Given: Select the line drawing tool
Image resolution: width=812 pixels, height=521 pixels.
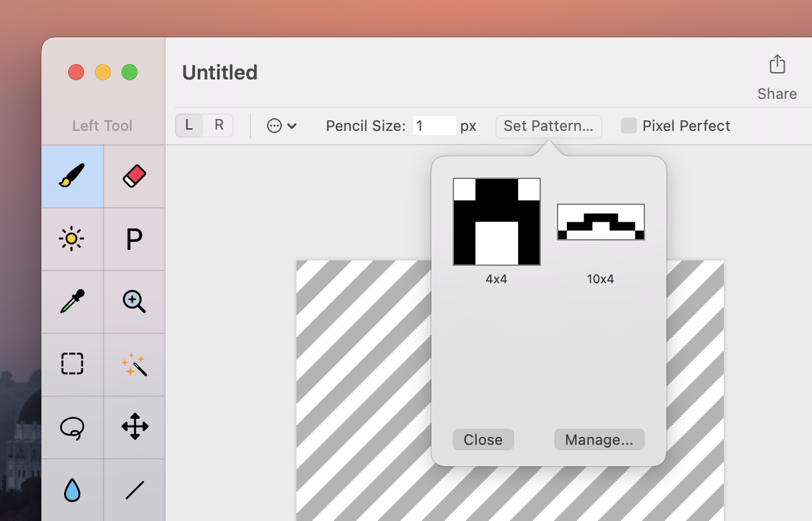Looking at the screenshot, I should tap(134, 490).
